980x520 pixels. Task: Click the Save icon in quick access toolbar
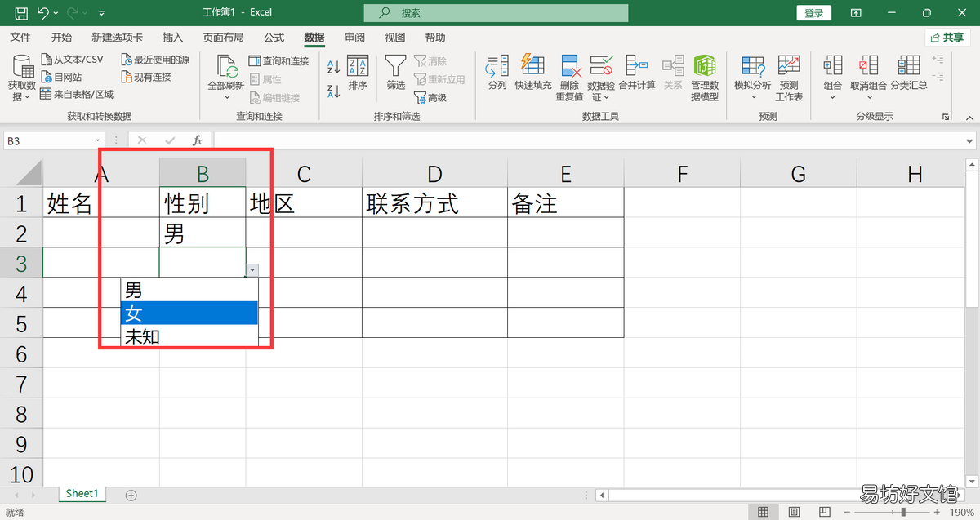coord(21,13)
